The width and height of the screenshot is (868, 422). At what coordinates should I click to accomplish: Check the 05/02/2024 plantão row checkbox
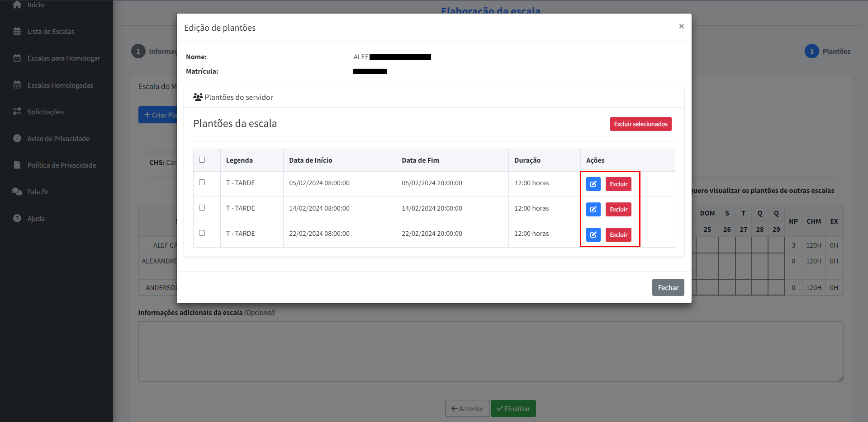[202, 183]
